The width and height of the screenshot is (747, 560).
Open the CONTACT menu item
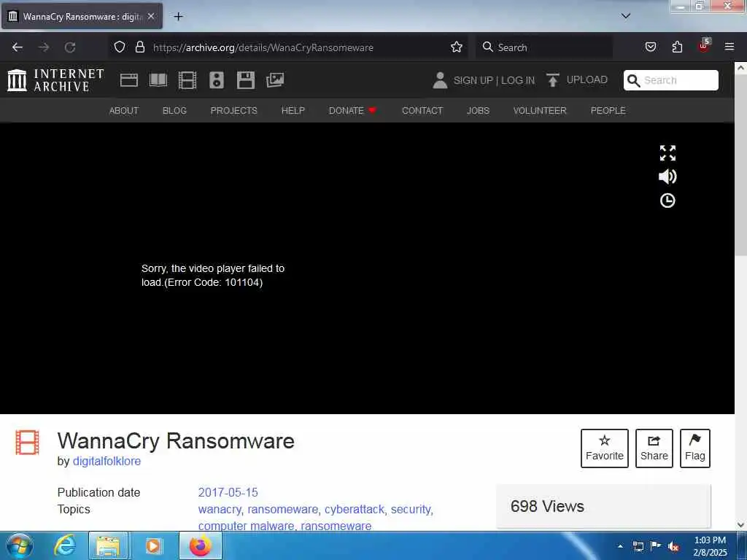tap(422, 111)
